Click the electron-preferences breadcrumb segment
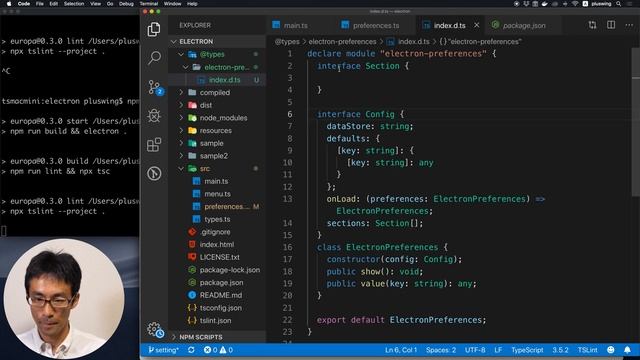 [342, 42]
